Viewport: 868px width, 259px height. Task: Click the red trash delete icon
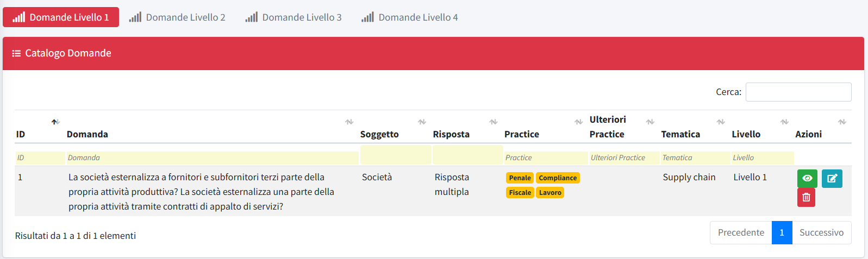[x=806, y=197]
